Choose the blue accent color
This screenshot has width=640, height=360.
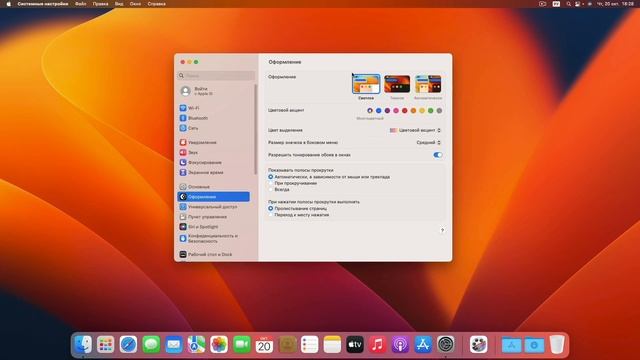(378, 111)
